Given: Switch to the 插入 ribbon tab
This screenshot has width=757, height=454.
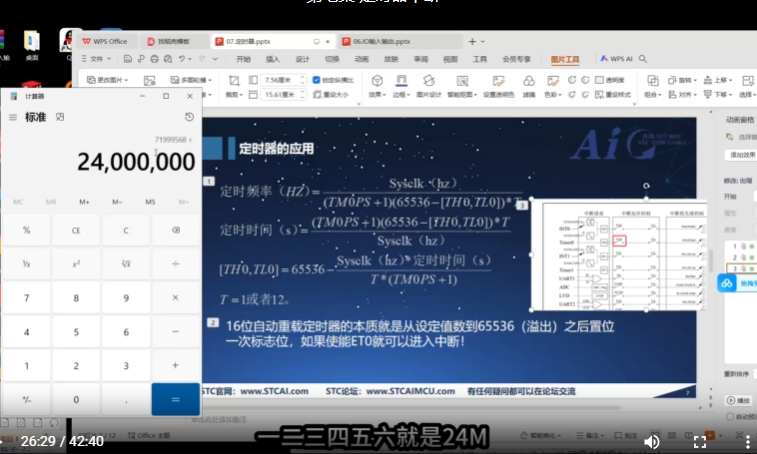Looking at the screenshot, I should [273, 59].
